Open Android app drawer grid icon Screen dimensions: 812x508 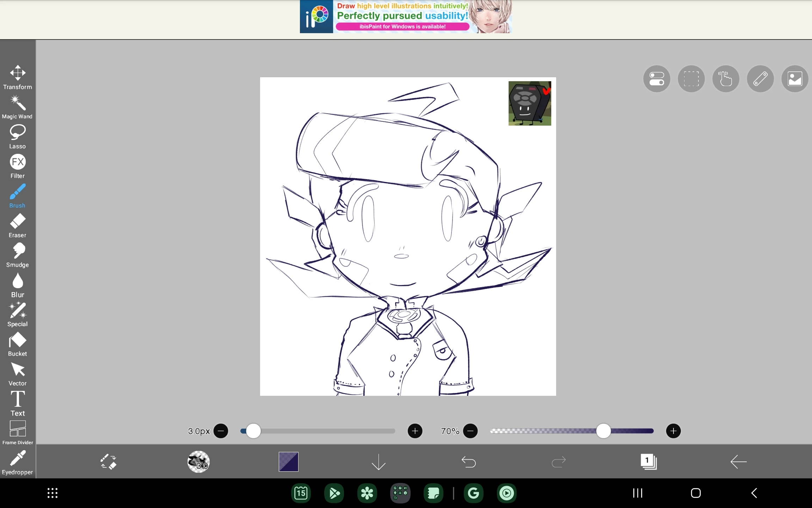pos(53,493)
